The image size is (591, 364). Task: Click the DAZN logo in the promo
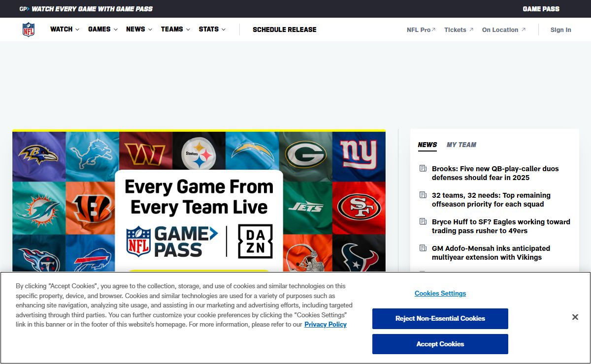255,241
